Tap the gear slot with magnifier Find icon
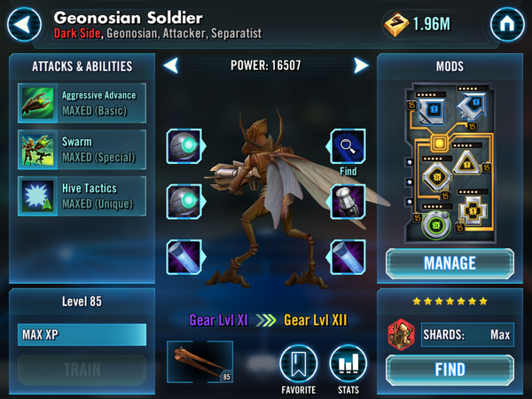532x399 pixels. (348, 146)
